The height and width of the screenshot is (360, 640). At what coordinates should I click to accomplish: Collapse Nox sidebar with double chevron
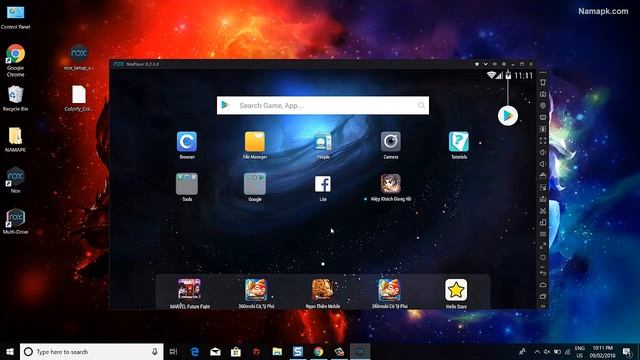(543, 306)
